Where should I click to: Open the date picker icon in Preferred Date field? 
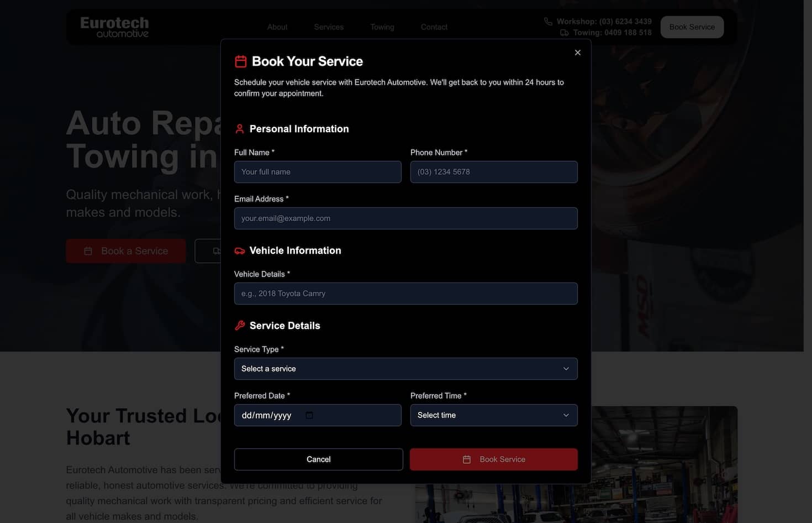coord(310,415)
